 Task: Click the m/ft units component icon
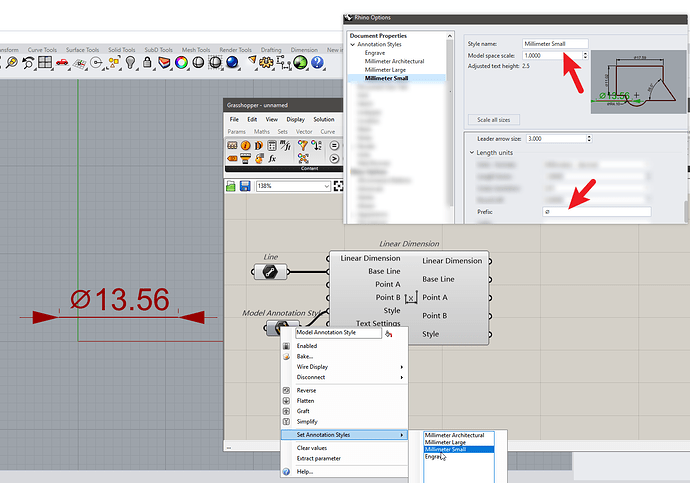click(285, 145)
